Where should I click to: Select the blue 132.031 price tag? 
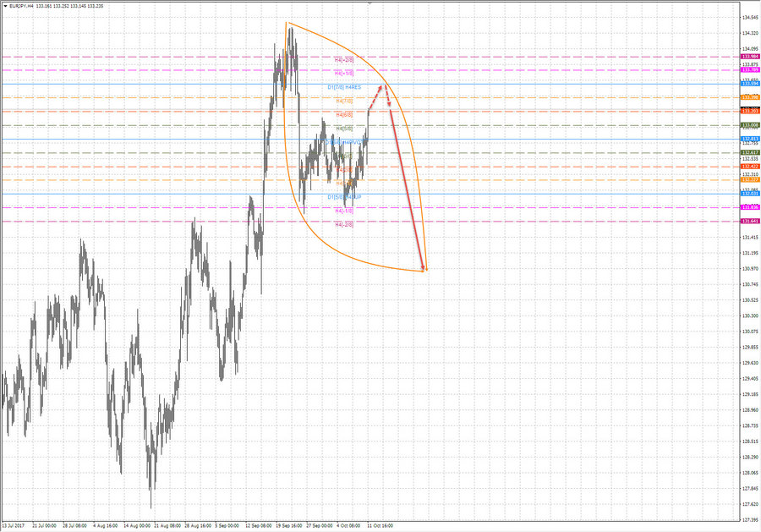pos(750,194)
